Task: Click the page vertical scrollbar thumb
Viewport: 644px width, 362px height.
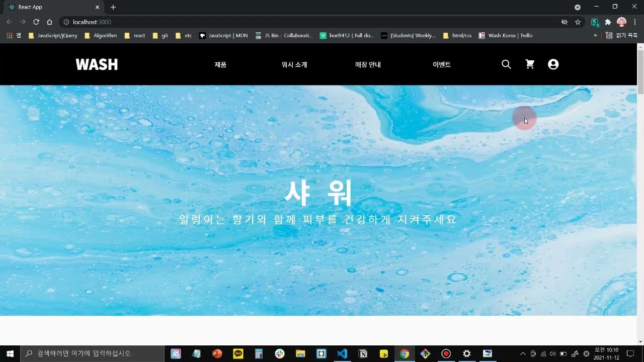Action: tap(640, 71)
